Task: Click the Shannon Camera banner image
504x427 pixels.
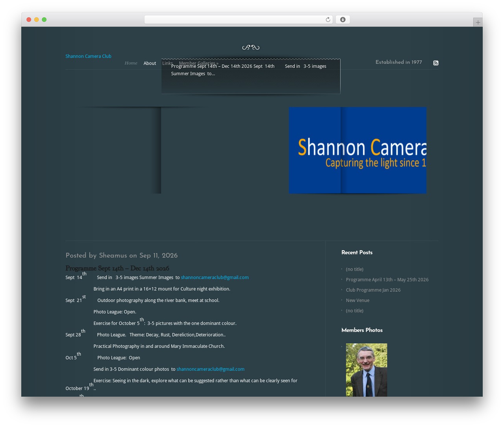Action: 358,150
